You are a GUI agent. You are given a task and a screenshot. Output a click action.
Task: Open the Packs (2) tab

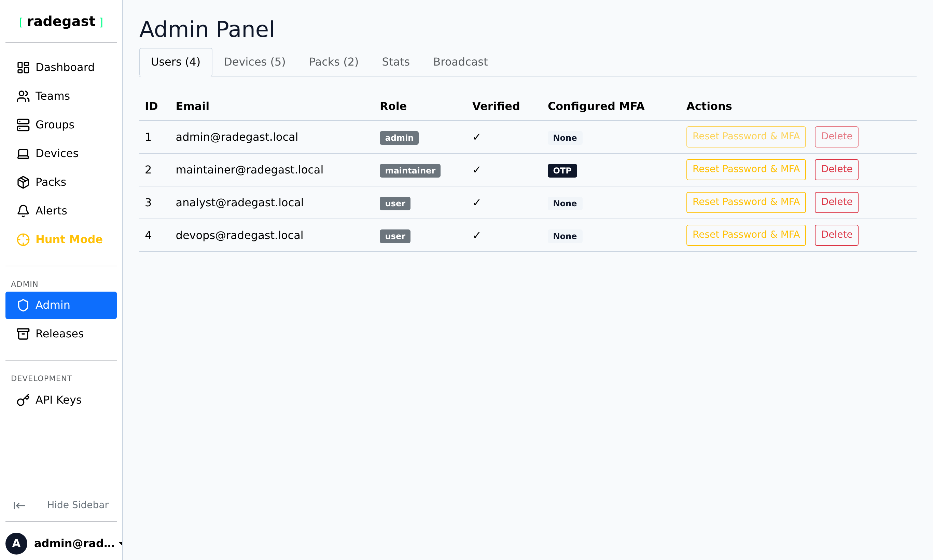tap(334, 62)
